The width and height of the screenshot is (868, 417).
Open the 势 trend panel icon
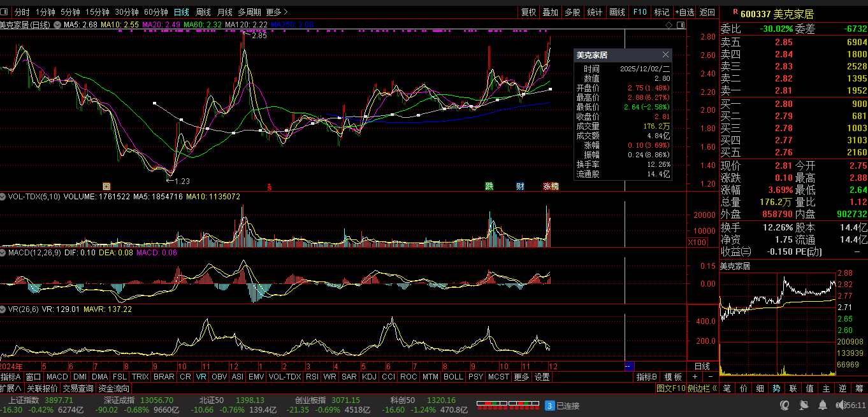click(x=776, y=388)
